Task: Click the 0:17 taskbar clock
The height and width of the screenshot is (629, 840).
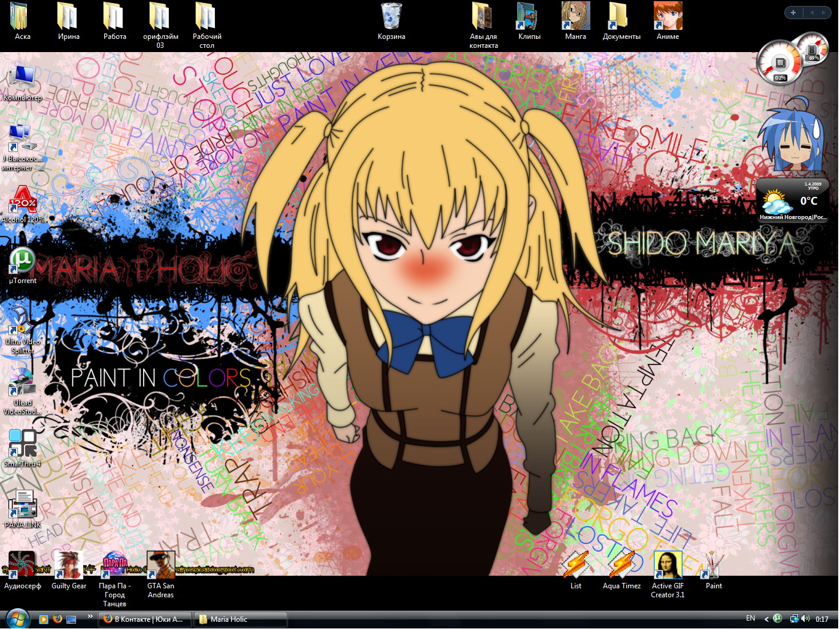Action: coord(822,619)
